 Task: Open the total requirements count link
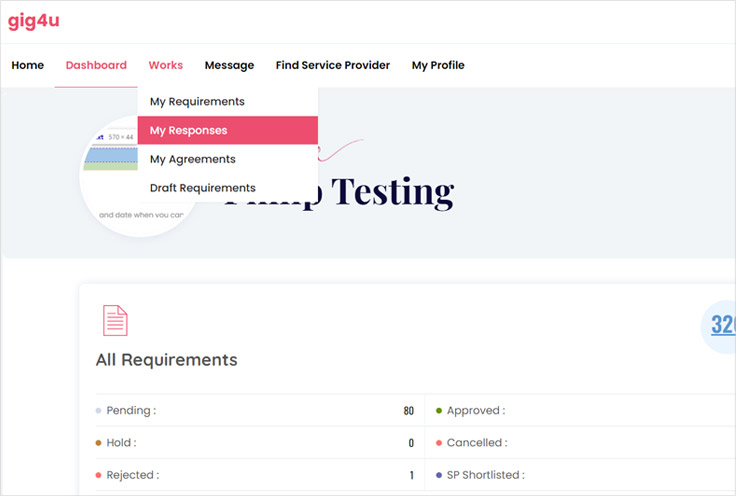point(723,325)
